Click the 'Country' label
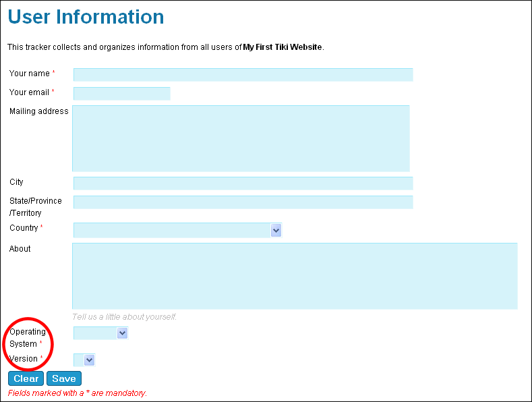 [x=24, y=228]
